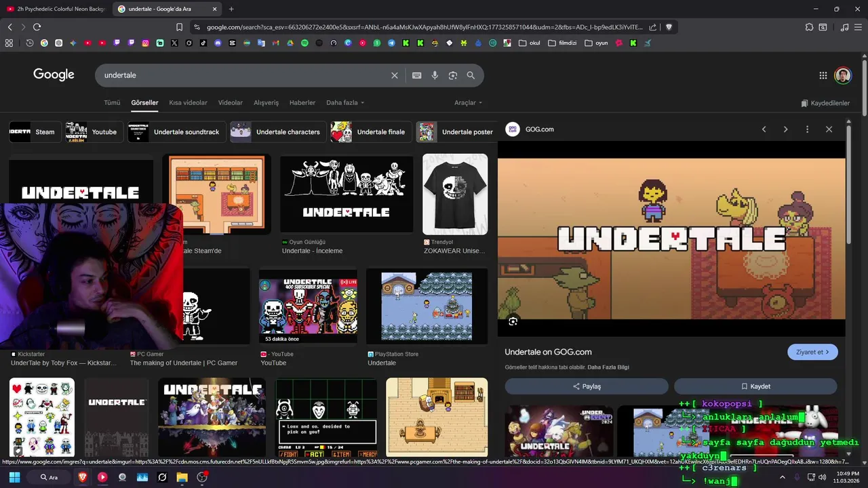Screen dimensions: 868x488
Task: Open the oyun bookmarks folder
Action: click(596, 43)
